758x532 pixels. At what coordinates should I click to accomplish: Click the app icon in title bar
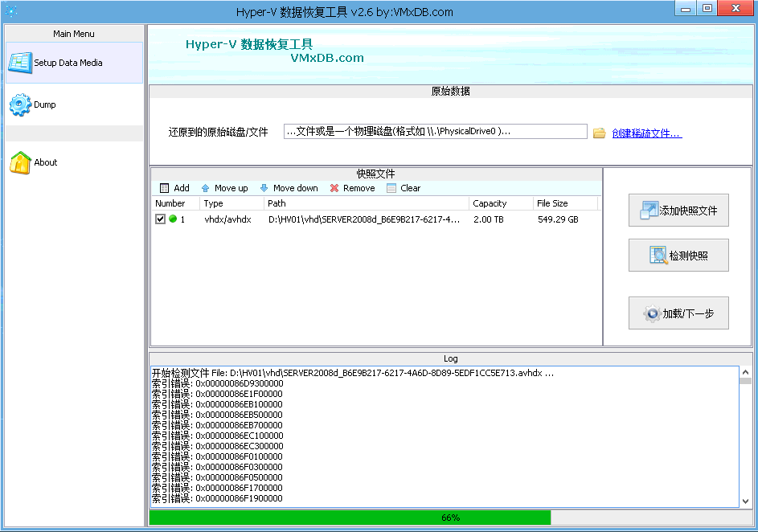tap(11, 11)
